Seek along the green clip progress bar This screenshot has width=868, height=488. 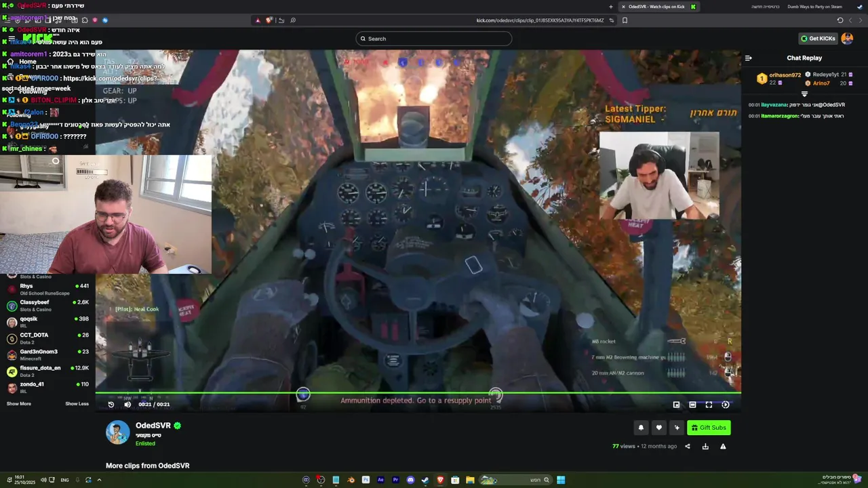418,393
